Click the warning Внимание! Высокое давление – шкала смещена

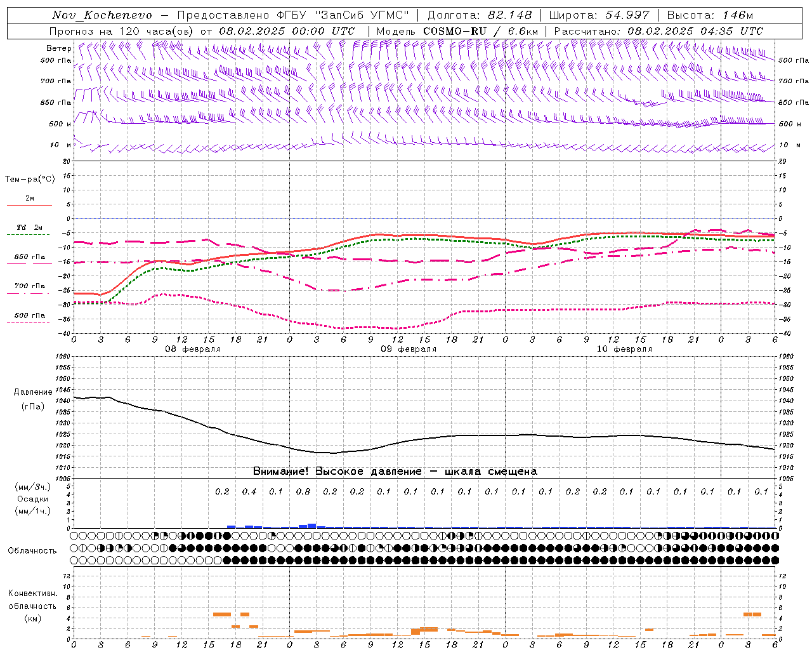click(x=395, y=472)
